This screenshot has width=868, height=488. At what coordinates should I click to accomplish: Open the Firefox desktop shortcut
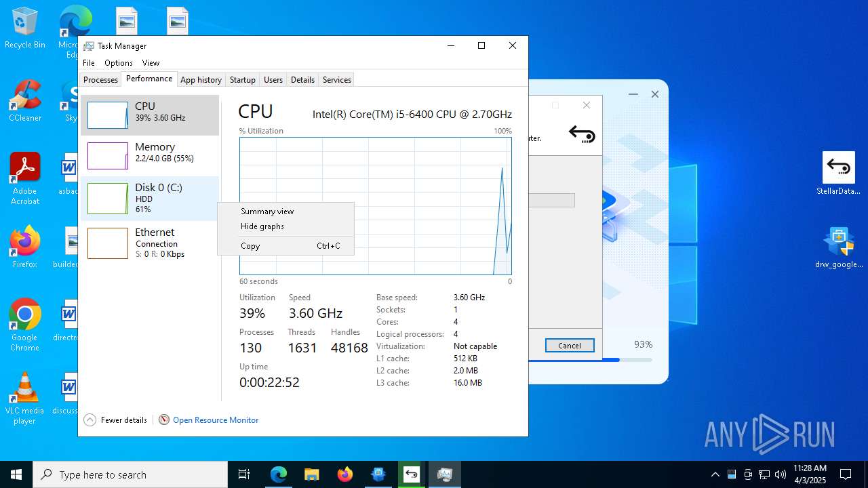[25, 247]
